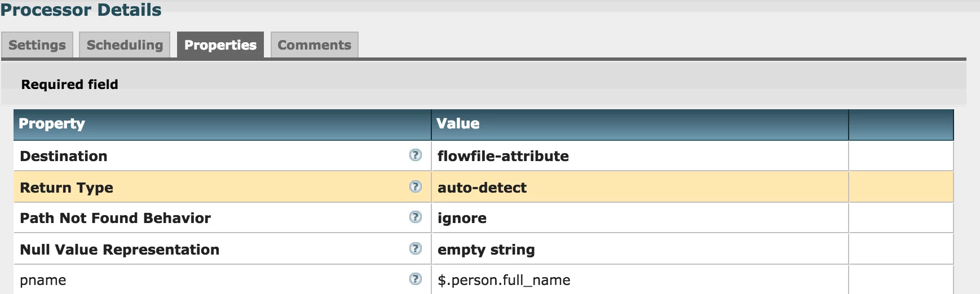Click the Processor Details title
Viewport: 980px width, 294px height.
click(x=81, y=10)
